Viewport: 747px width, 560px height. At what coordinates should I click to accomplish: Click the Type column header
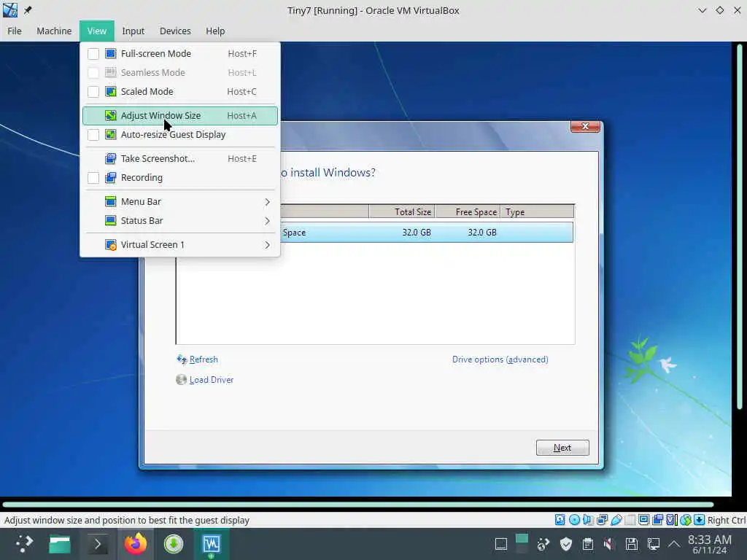tap(537, 212)
